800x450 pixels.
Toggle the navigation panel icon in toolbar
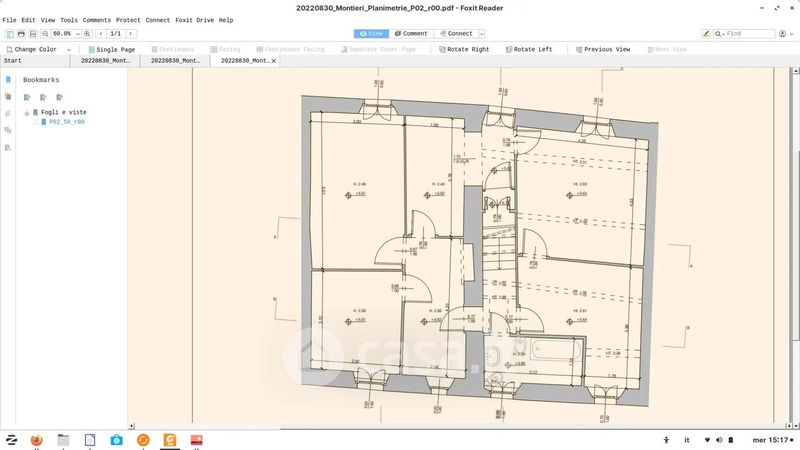7,34
